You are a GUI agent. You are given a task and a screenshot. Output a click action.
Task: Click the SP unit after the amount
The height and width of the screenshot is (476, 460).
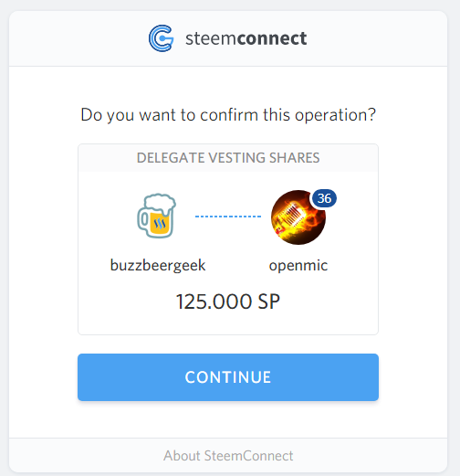tap(269, 301)
